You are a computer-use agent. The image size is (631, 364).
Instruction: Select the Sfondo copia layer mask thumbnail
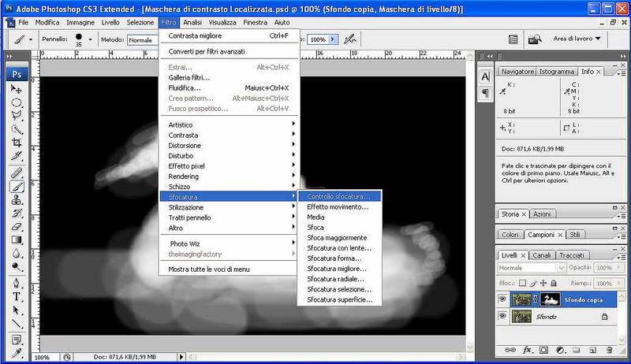tap(550, 299)
